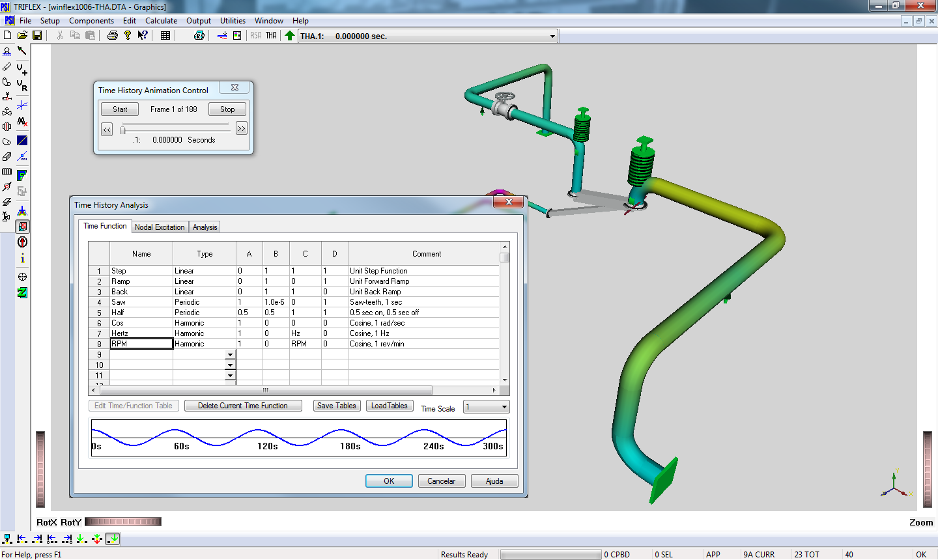Screen dimensions: 938x560
Task: Click the blue and green F icon
Action: click(22, 175)
